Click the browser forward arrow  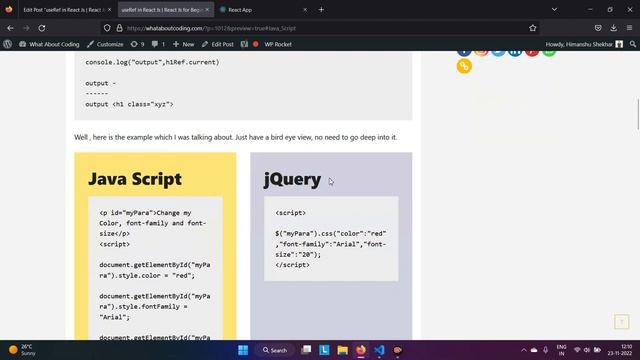[x=27, y=28]
